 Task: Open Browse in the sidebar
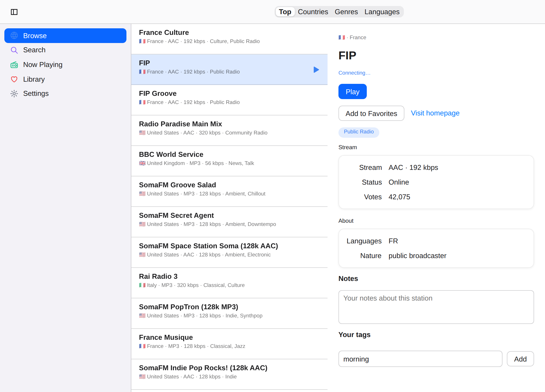[x=65, y=36]
